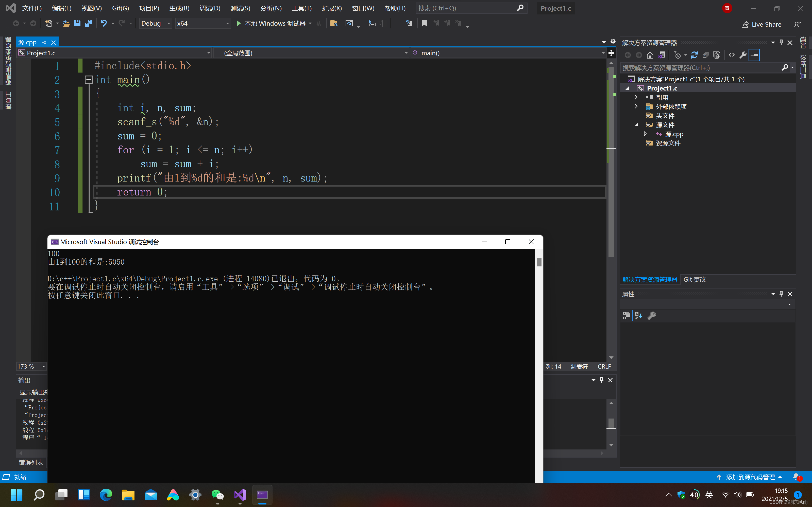Viewport: 812px width, 507px height.
Task: Click the Save All toolbar icon
Action: (89, 24)
